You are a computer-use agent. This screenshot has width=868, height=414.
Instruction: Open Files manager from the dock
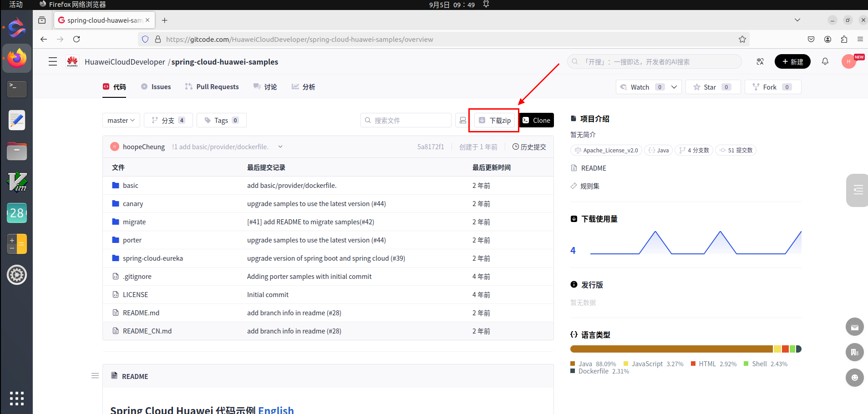pyautogui.click(x=17, y=151)
